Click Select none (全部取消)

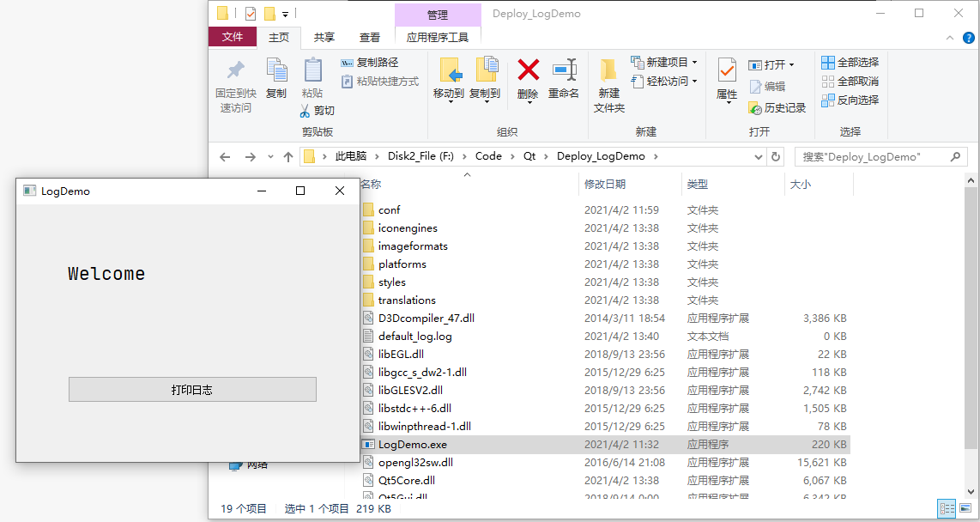click(850, 82)
